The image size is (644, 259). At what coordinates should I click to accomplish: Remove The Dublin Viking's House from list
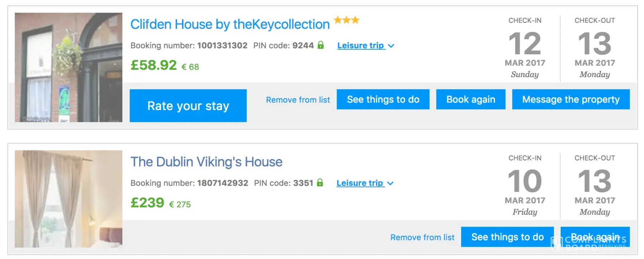(422, 238)
